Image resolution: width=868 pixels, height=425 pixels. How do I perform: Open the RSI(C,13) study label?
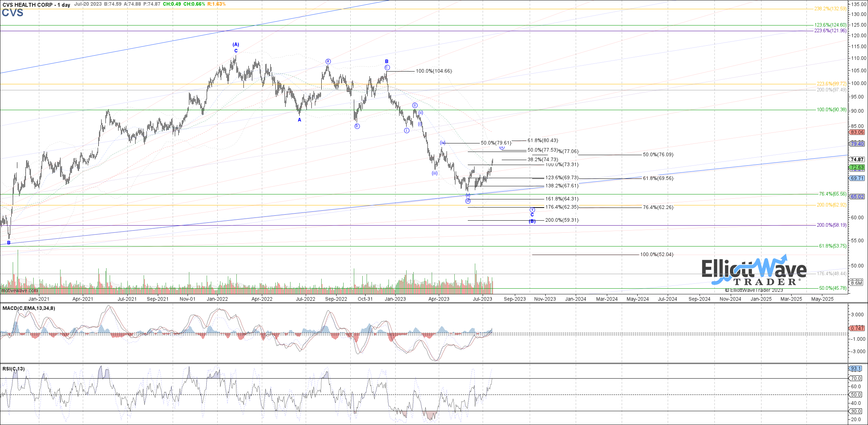point(13,369)
